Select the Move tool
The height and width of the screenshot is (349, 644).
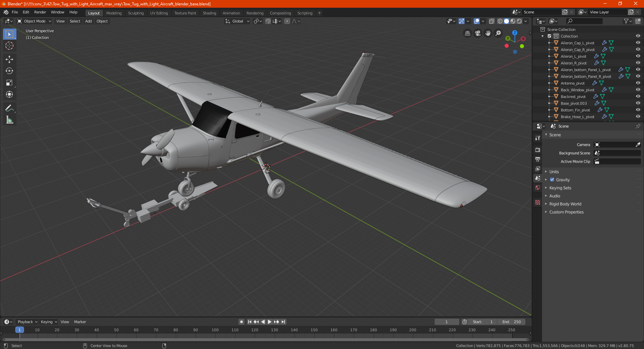tap(9, 59)
